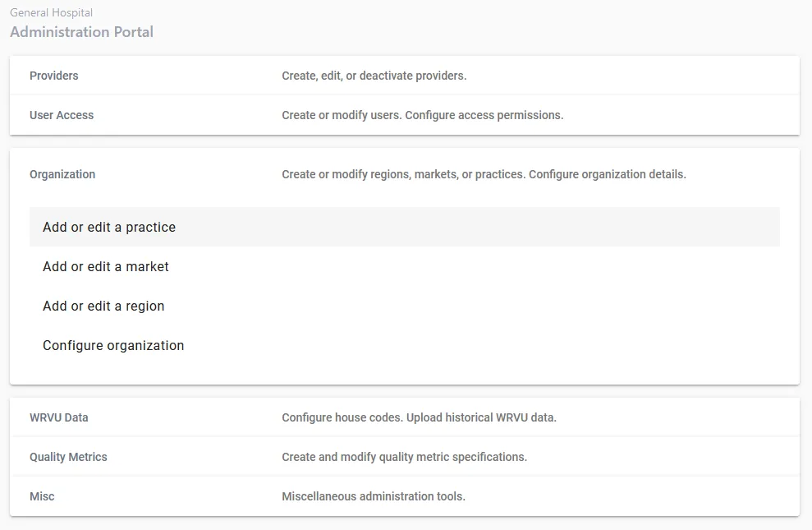Open Add or edit a region
812x530 pixels.
(x=103, y=306)
